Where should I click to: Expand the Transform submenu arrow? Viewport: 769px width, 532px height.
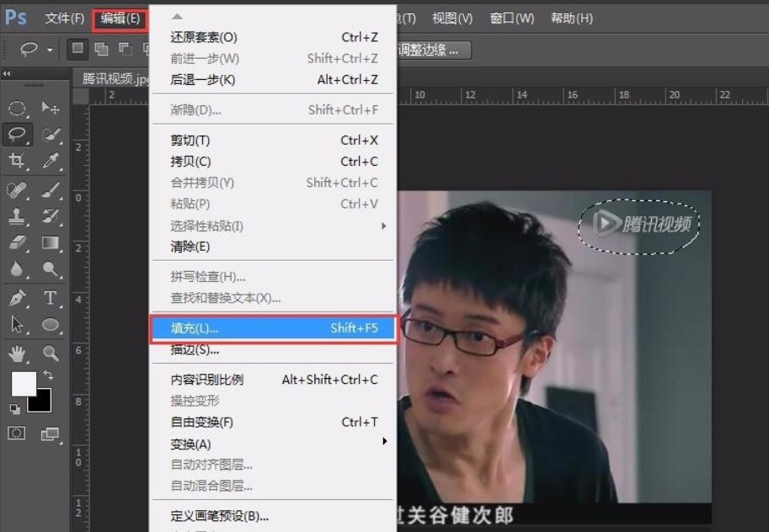384,441
